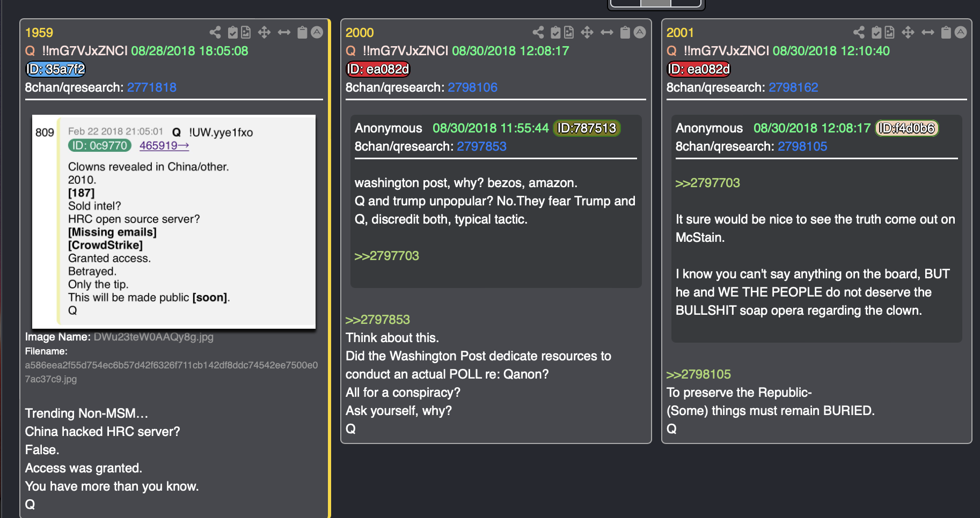The width and height of the screenshot is (980, 518).
Task: Click post number 2000
Action: pos(360,33)
